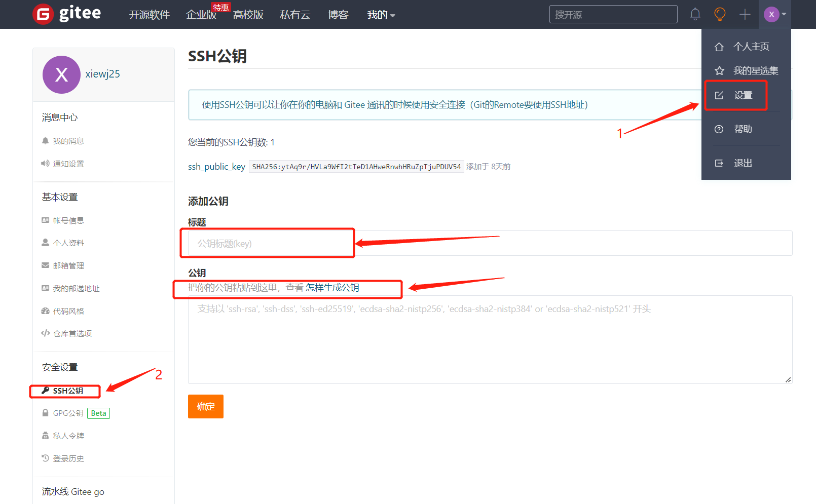This screenshot has width=816, height=504.
Task: Click the speaker icon beside 通知设置
Action: [x=46, y=164]
